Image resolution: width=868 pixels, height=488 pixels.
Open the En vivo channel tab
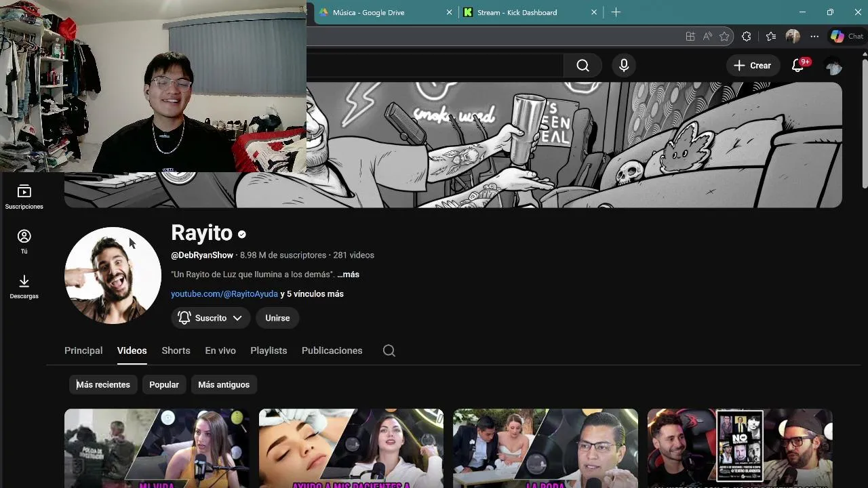[220, 350]
